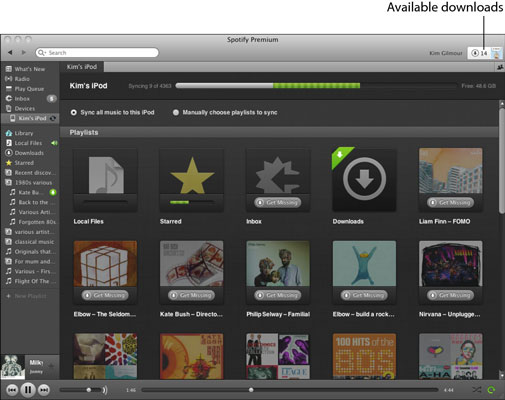
Task: Click the Search field
Action: coord(97,53)
